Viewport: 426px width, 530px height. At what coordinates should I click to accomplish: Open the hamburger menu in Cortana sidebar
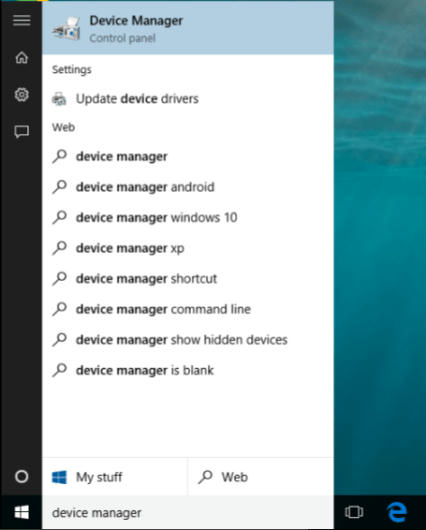[x=21, y=20]
